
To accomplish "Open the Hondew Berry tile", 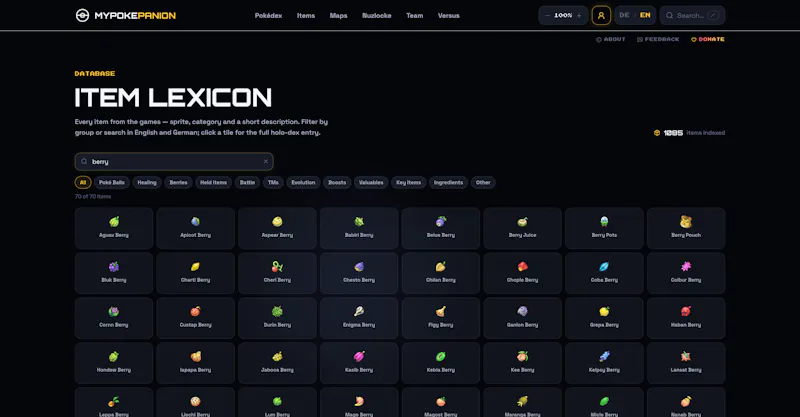I will click(x=114, y=362).
